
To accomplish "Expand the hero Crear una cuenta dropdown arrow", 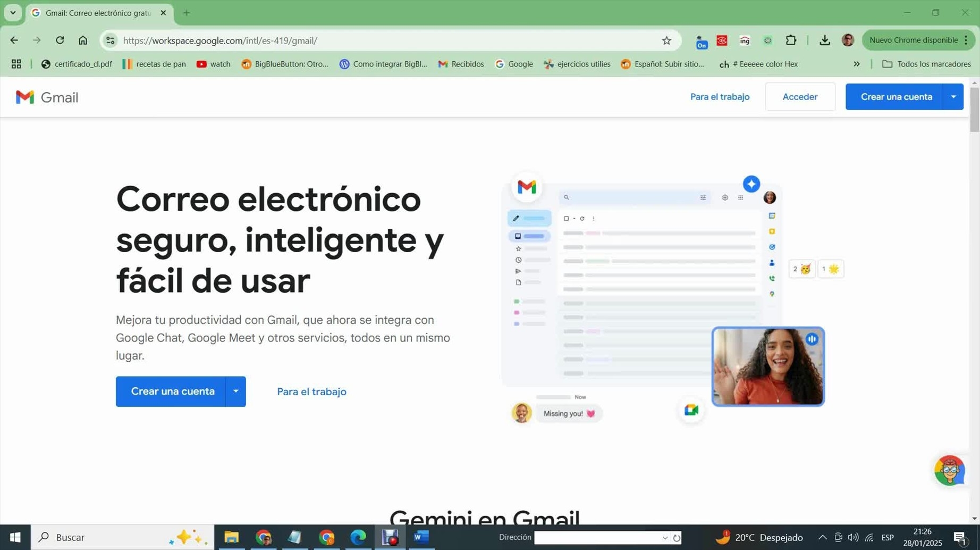I will [235, 391].
